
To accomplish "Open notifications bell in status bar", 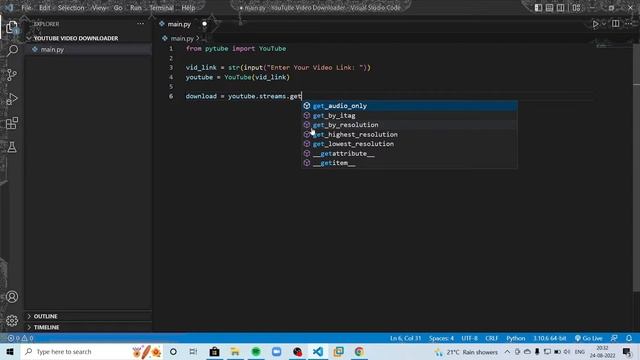I will click(x=629, y=338).
